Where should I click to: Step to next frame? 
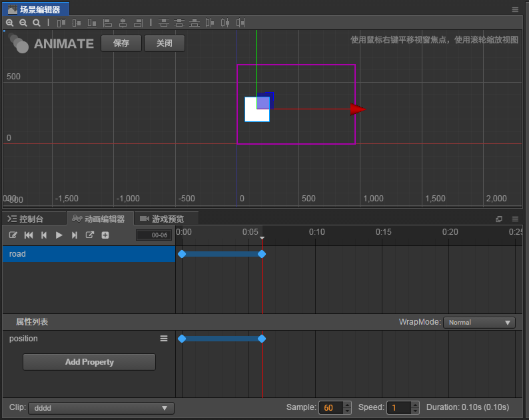tap(74, 235)
